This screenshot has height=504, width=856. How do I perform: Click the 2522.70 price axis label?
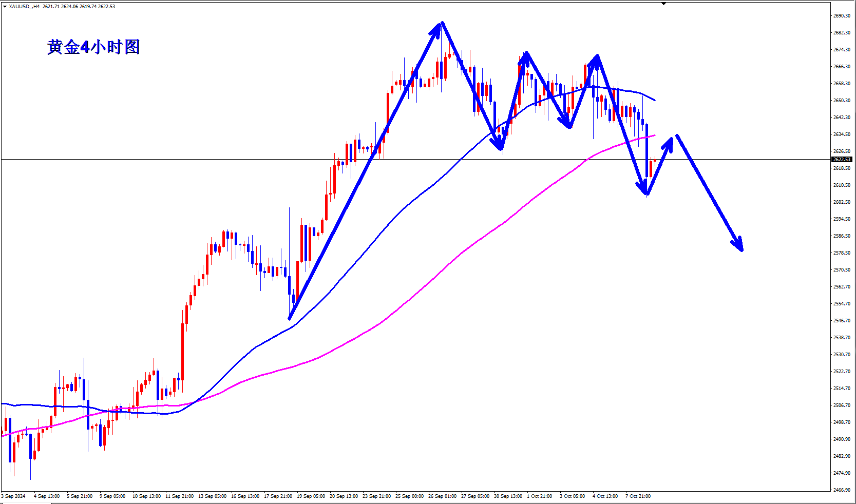click(842, 372)
